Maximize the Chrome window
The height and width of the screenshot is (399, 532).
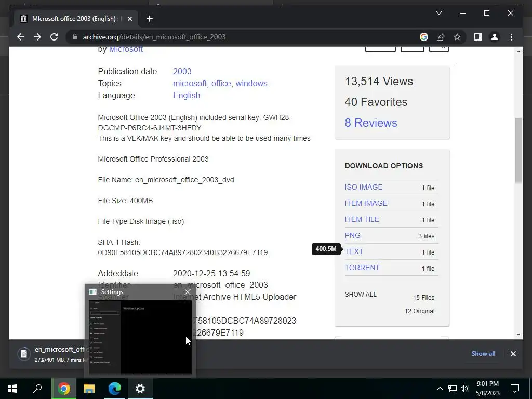tap(486, 13)
